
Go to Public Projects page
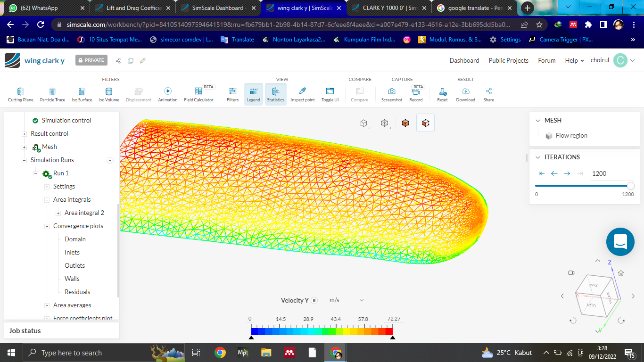pyautogui.click(x=508, y=60)
